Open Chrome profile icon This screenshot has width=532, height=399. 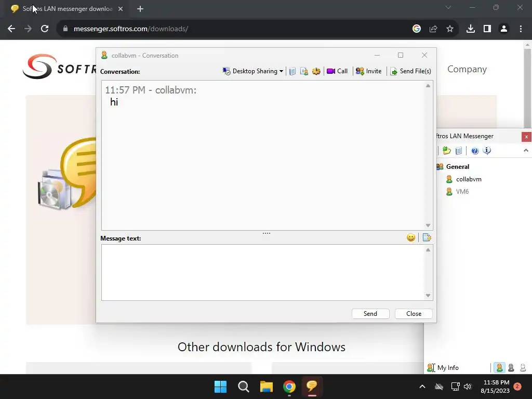click(x=504, y=29)
